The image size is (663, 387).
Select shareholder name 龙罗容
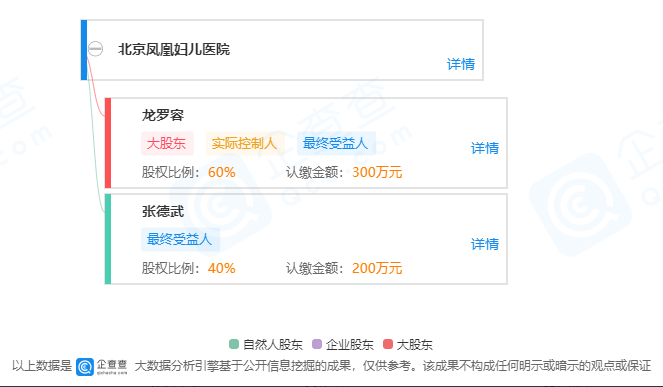(163, 115)
